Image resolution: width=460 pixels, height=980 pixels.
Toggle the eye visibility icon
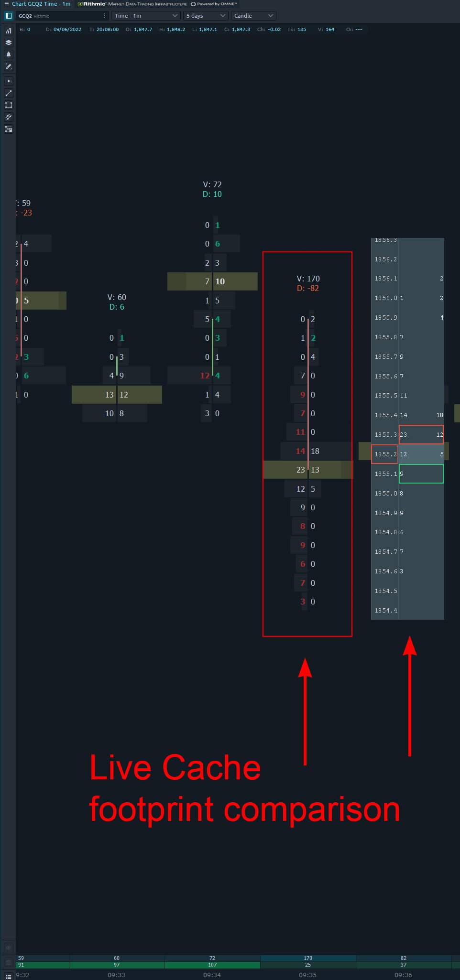[x=8, y=947]
